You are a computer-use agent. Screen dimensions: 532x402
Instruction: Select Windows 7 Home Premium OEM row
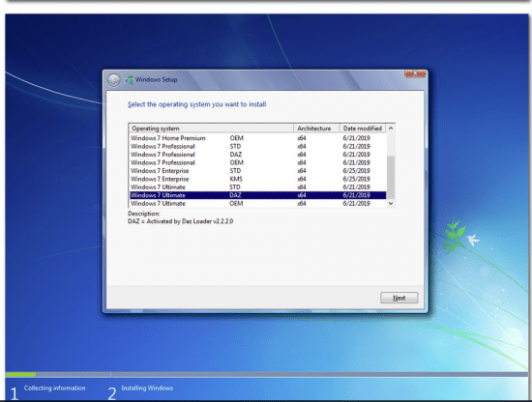257,138
